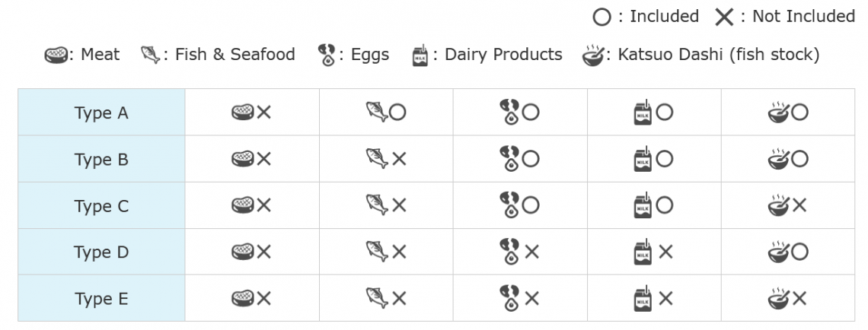Click the Included circle symbol in the legend
The width and height of the screenshot is (868, 330).
(602, 17)
